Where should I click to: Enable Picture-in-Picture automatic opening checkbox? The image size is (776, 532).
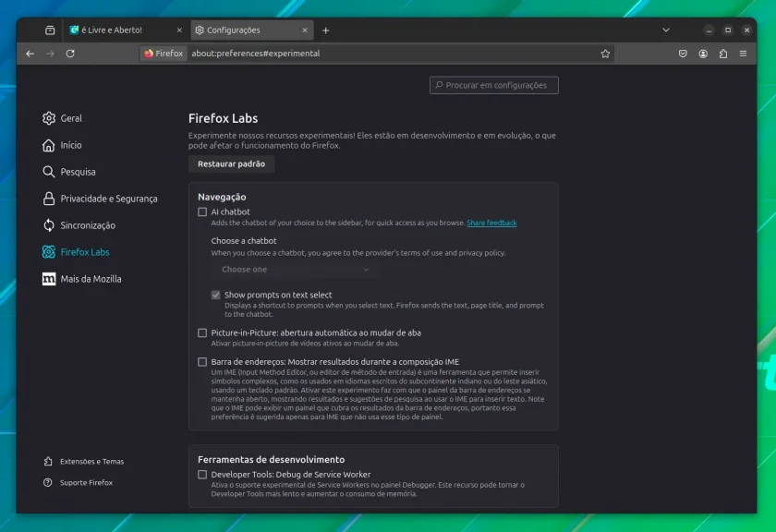(202, 333)
